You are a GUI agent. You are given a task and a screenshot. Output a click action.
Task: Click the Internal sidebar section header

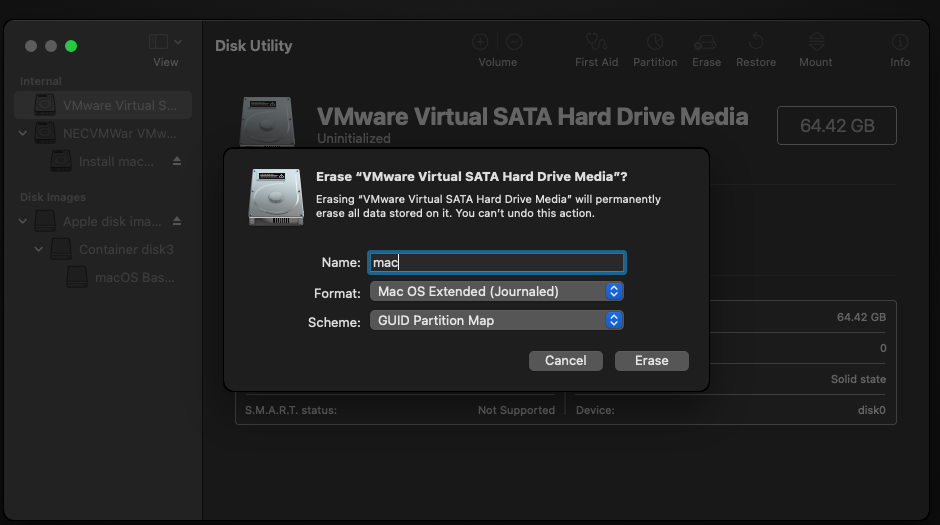41,81
